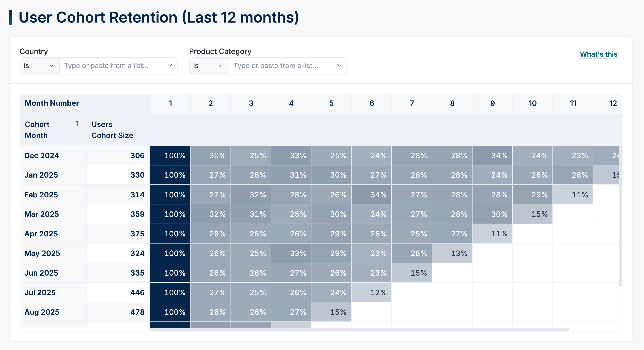Viewport: 644px width, 350px height.
Task: Select the Month Number header cell
Action: click(52, 103)
